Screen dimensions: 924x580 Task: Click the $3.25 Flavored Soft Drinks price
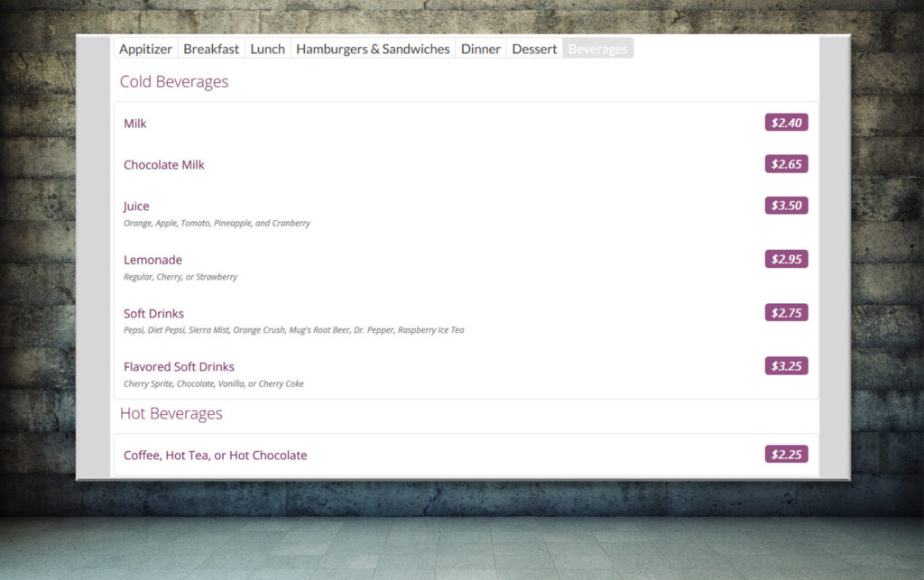(786, 366)
